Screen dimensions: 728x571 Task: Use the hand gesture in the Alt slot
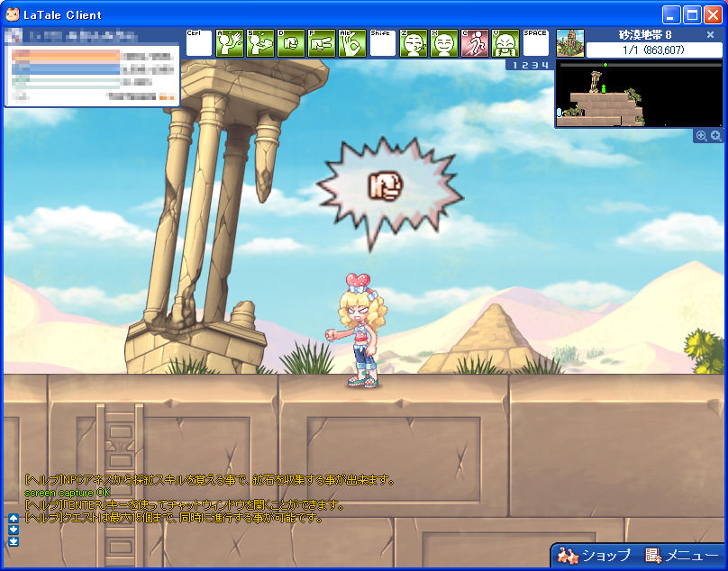[352, 43]
